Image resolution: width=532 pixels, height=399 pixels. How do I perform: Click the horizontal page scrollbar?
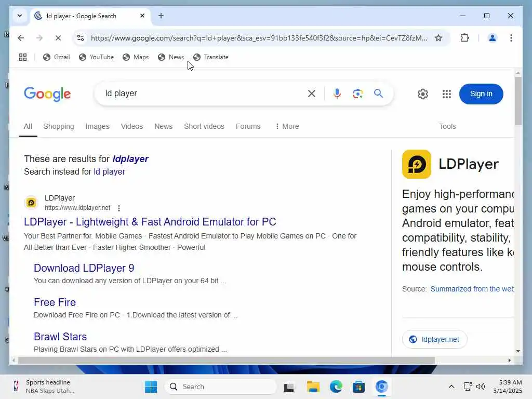coord(227,361)
